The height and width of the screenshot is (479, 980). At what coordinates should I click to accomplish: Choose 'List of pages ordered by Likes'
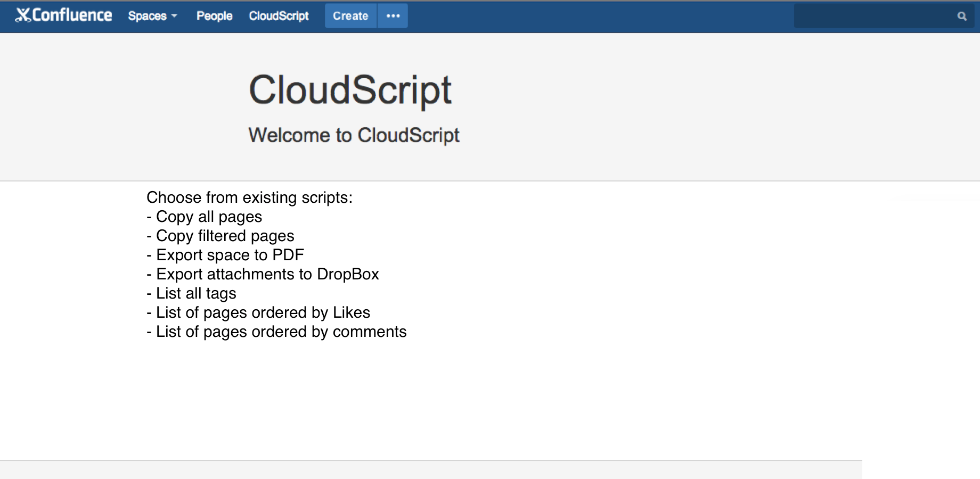click(263, 312)
